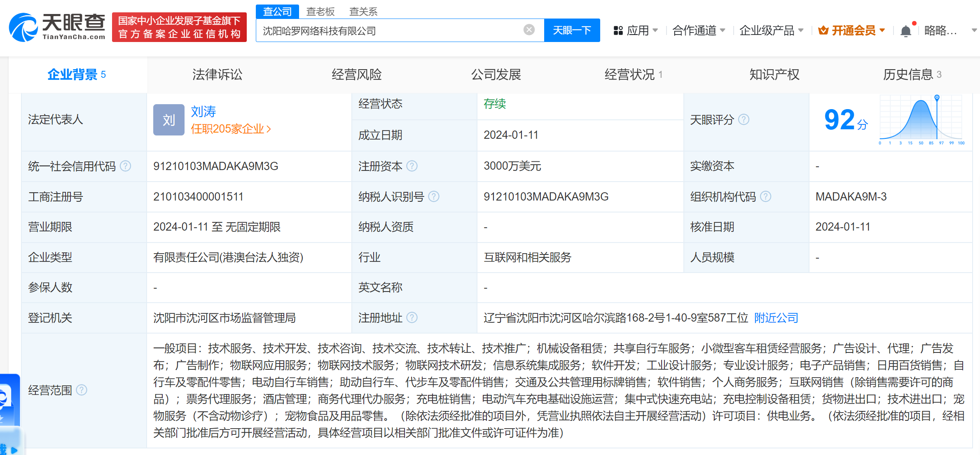980x455 pixels.
Task: Clear the search box with the × icon
Action: 529,29
